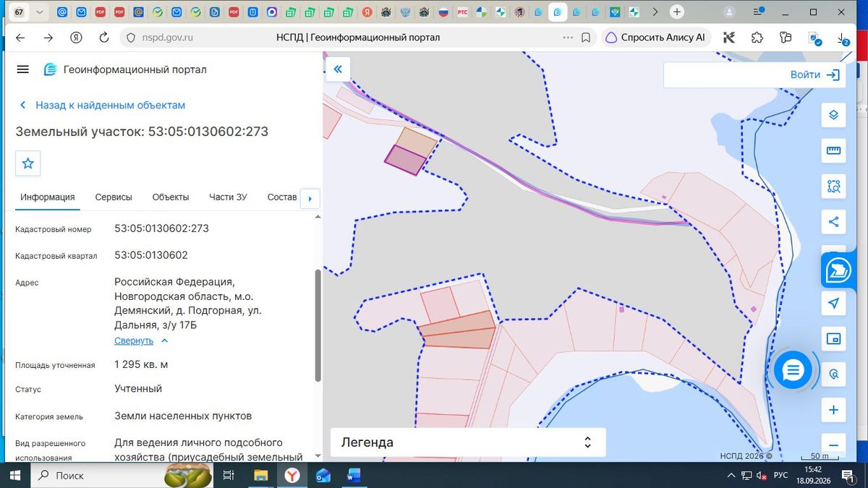Open Windows Start menu

point(14,476)
